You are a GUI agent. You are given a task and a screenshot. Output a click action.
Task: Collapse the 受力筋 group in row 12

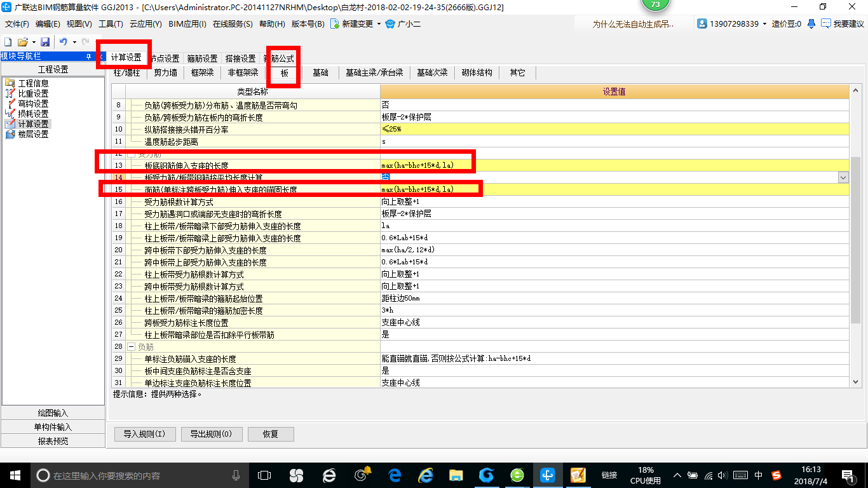(x=132, y=154)
